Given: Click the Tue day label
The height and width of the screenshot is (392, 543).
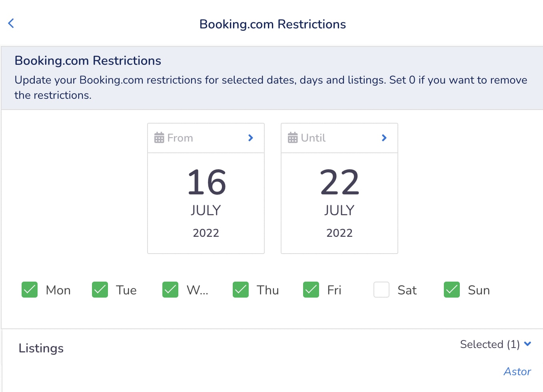Looking at the screenshot, I should 126,290.
